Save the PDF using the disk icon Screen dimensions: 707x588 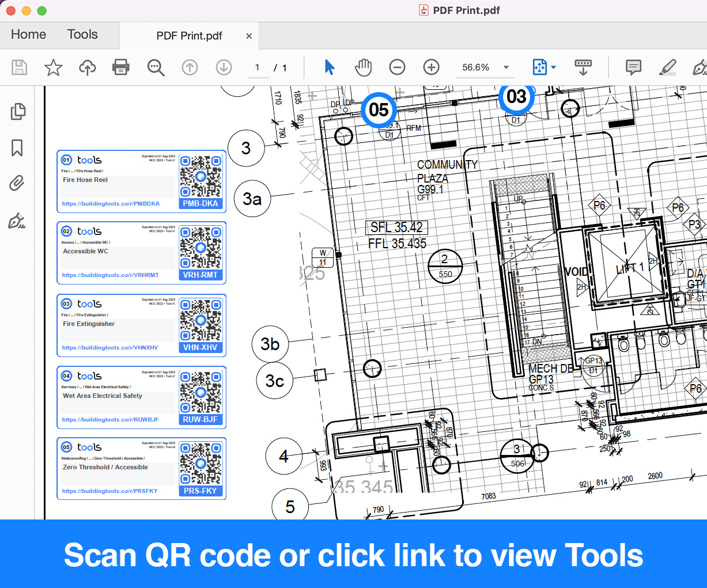tap(19, 67)
